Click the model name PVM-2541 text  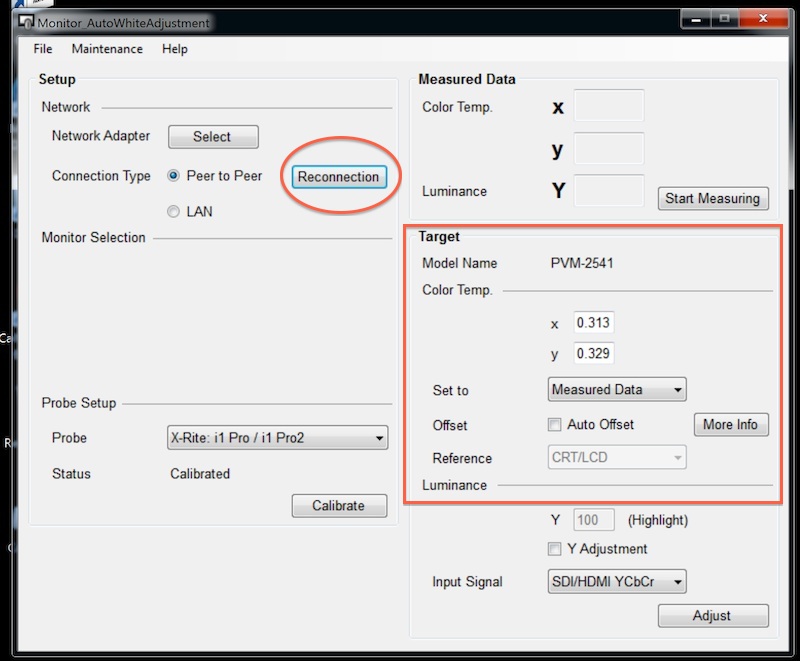click(582, 263)
